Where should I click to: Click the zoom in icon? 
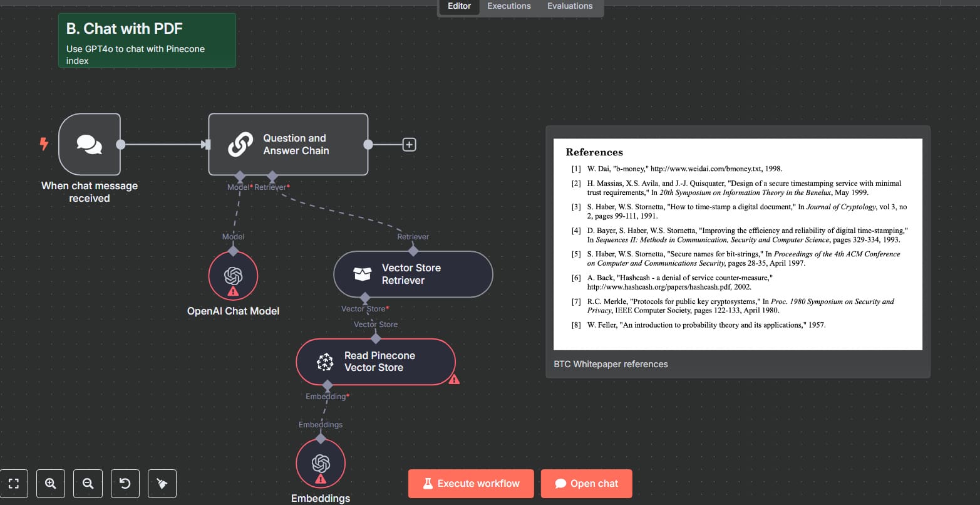pyautogui.click(x=51, y=483)
